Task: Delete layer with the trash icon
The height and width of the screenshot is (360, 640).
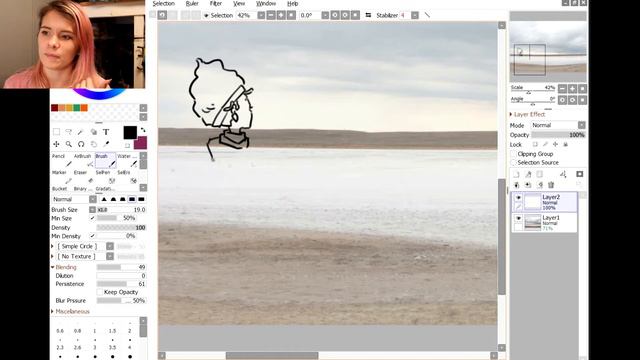Action: point(551,185)
